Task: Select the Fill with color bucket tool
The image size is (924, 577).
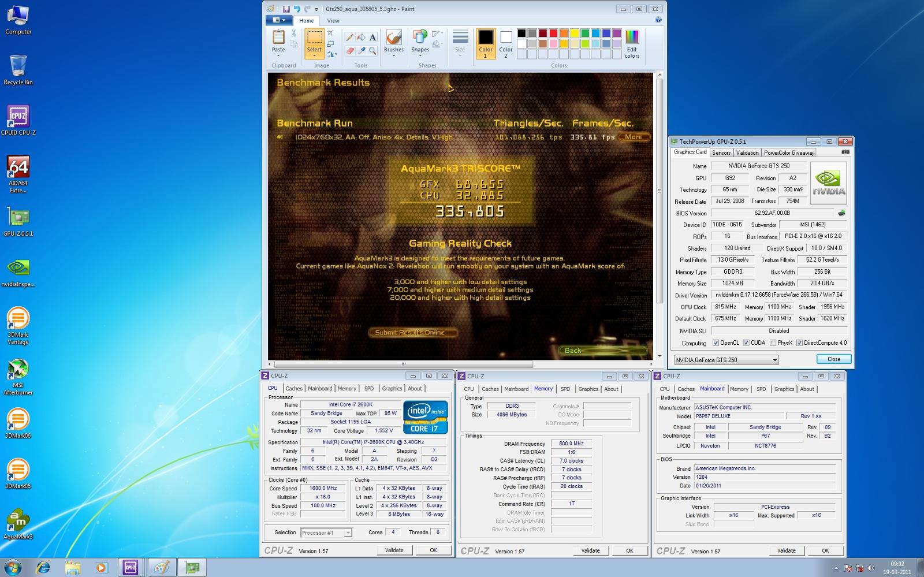Action: point(361,37)
